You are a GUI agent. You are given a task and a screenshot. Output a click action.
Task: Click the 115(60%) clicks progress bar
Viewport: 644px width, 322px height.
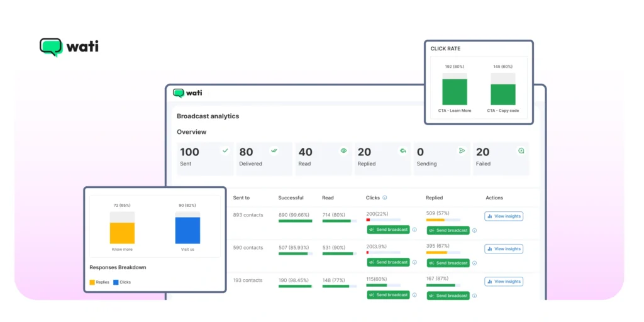[383, 285]
